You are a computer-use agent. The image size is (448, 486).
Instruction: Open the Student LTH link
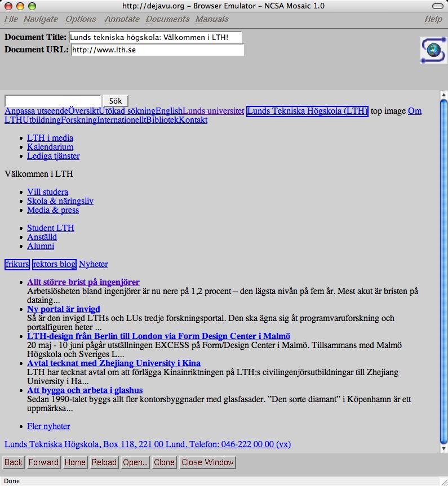[x=51, y=228]
